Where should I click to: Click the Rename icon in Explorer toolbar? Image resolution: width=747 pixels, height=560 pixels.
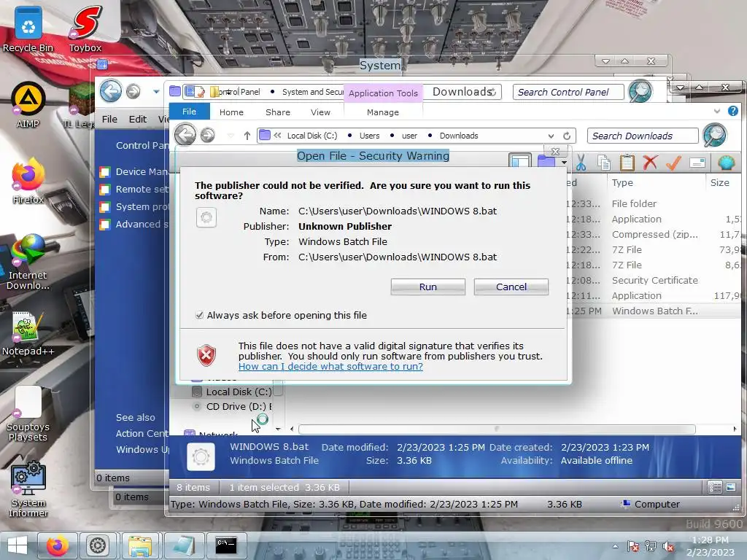pos(697,163)
